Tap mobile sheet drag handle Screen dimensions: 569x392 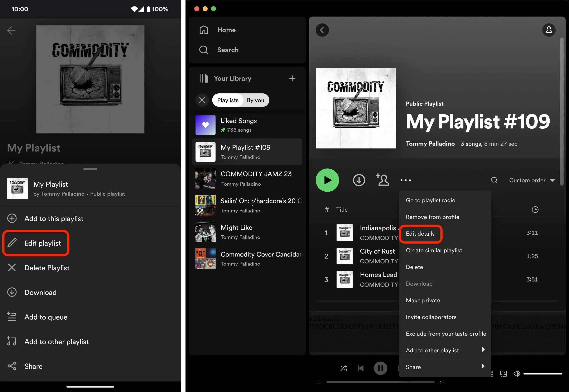(90, 169)
